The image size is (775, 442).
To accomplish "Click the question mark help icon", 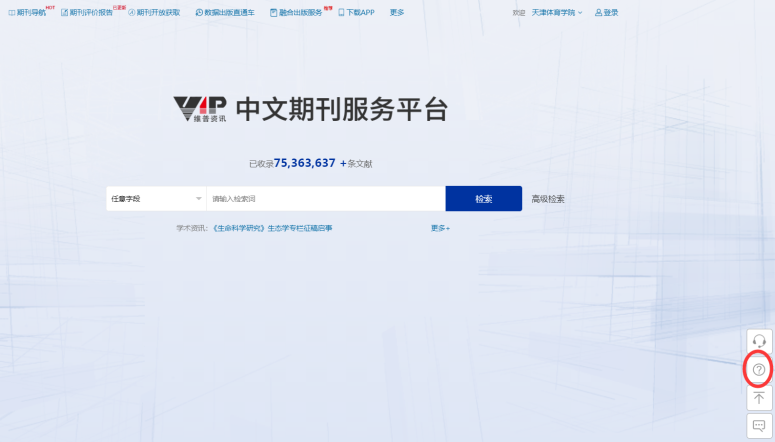I will coord(759,369).
